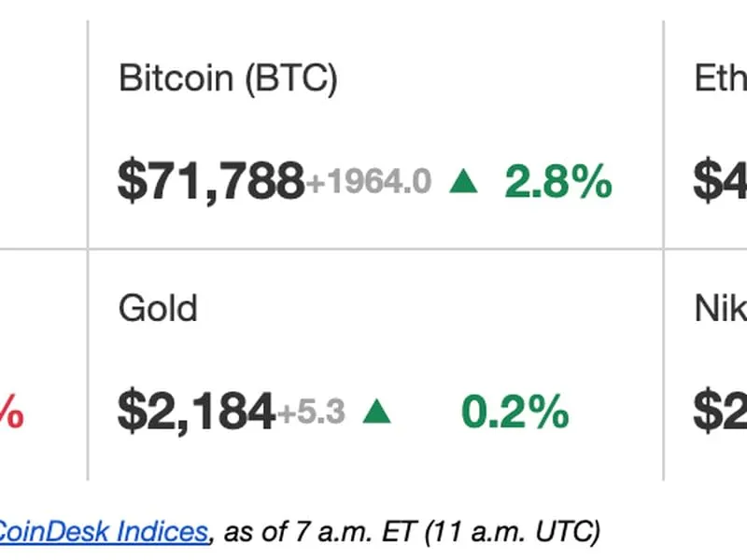747x560 pixels.
Task: Open the CoinDesk Indices link
Action: [x=101, y=532]
